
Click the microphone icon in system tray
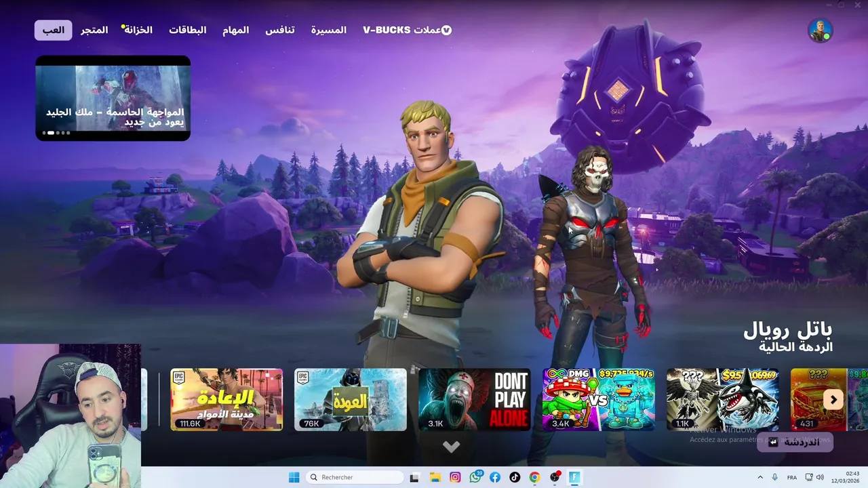[x=775, y=477]
